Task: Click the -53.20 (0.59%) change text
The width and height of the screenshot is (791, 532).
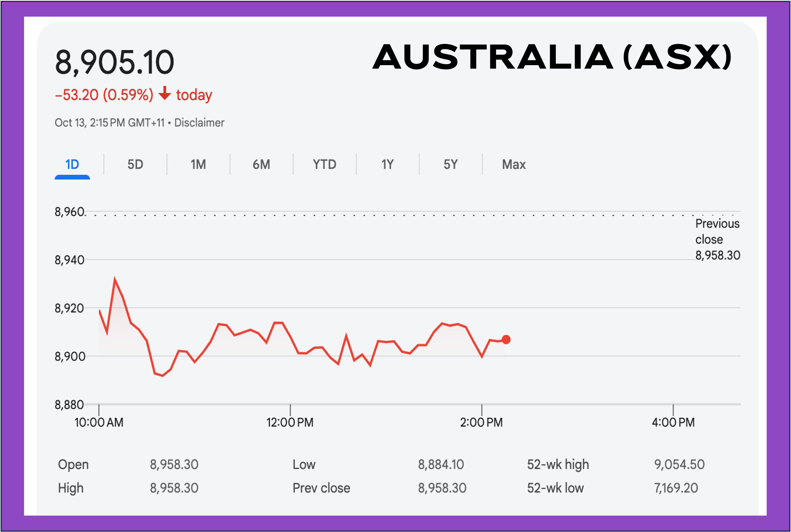Action: click(104, 95)
